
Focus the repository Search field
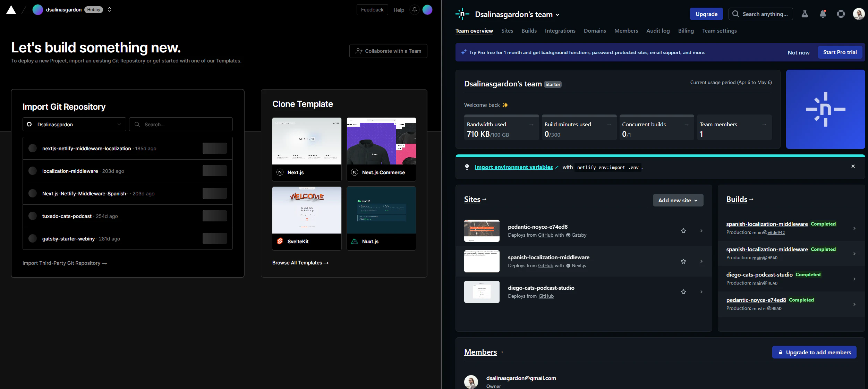181,124
